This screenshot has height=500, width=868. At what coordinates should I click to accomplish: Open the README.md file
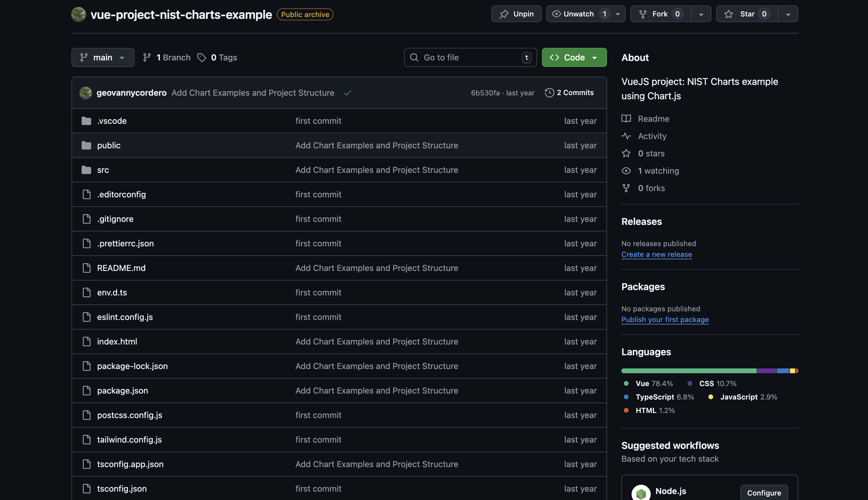point(121,268)
